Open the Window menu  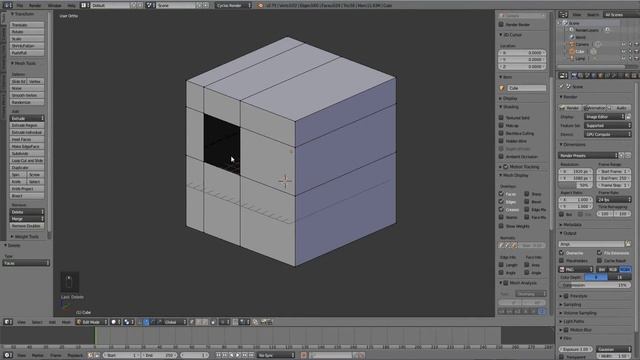click(x=54, y=5)
